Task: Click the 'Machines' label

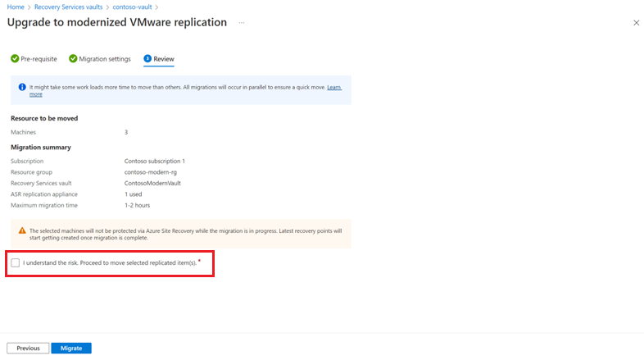Action: point(24,132)
